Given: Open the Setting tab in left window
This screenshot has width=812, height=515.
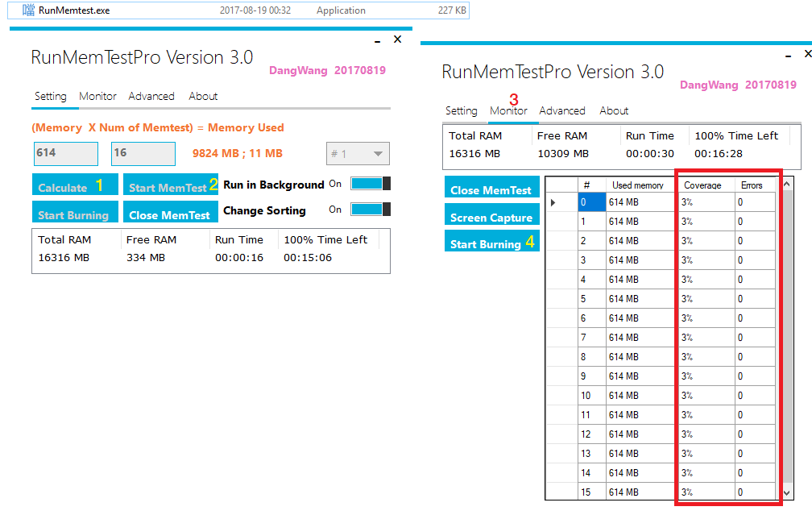Looking at the screenshot, I should 51,97.
